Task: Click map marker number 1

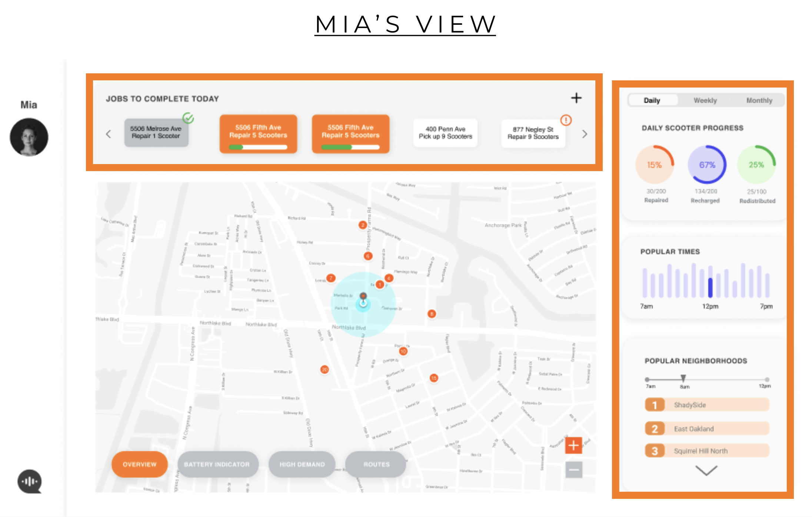Action: click(380, 284)
